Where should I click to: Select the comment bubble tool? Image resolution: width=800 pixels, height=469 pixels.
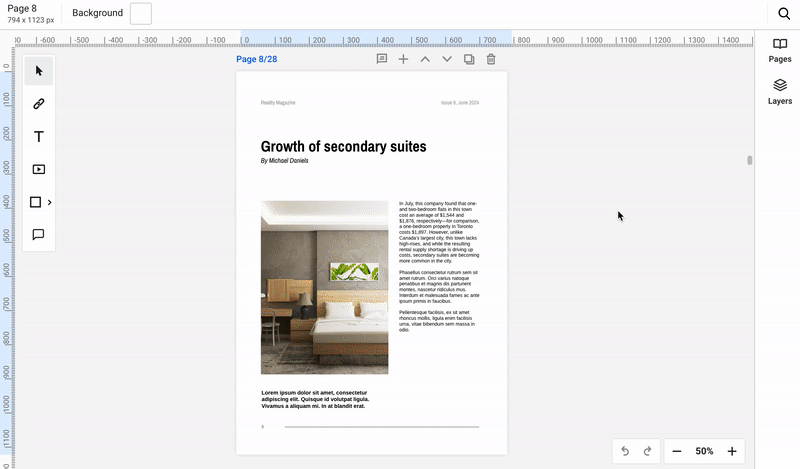(39, 235)
